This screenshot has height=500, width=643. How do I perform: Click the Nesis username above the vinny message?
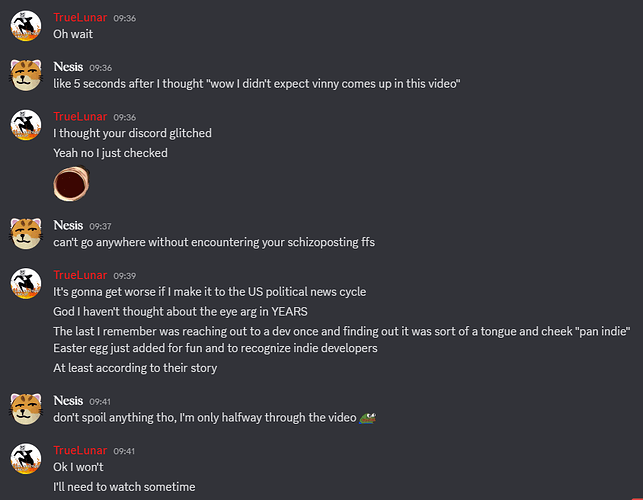click(x=68, y=66)
